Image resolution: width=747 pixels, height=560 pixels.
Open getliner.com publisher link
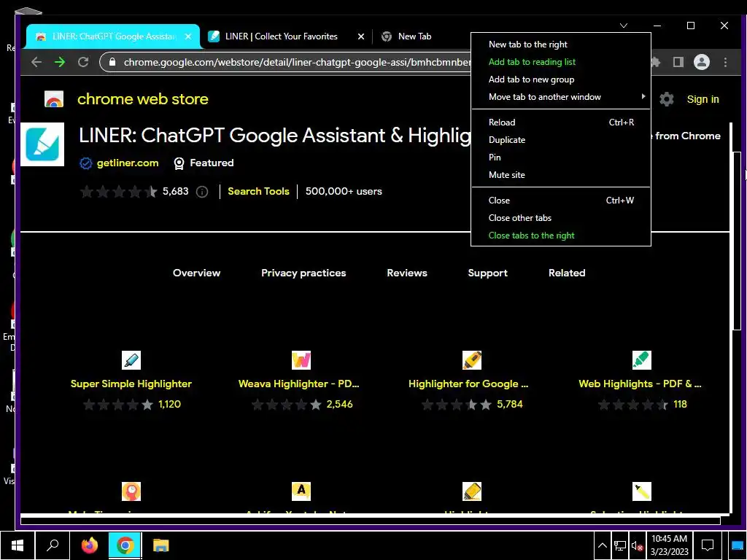point(127,163)
